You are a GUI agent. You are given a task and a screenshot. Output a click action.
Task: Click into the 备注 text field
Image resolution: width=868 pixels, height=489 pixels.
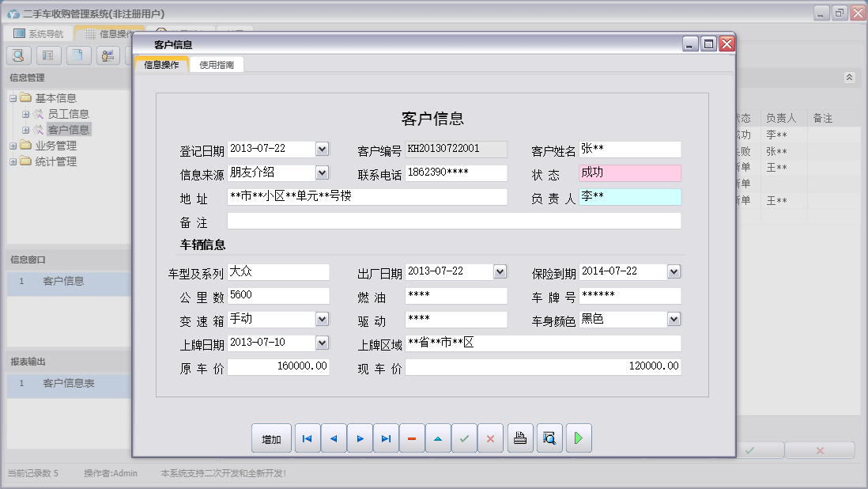[x=453, y=221]
